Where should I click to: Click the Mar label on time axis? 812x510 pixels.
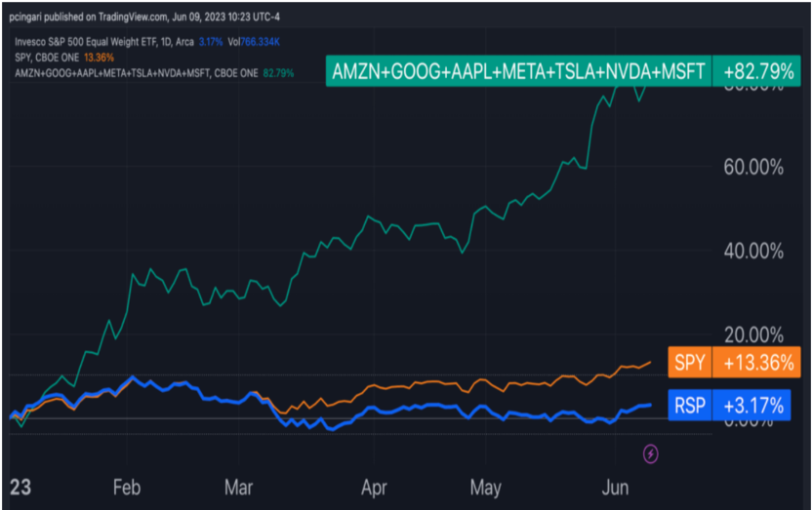pyautogui.click(x=239, y=488)
